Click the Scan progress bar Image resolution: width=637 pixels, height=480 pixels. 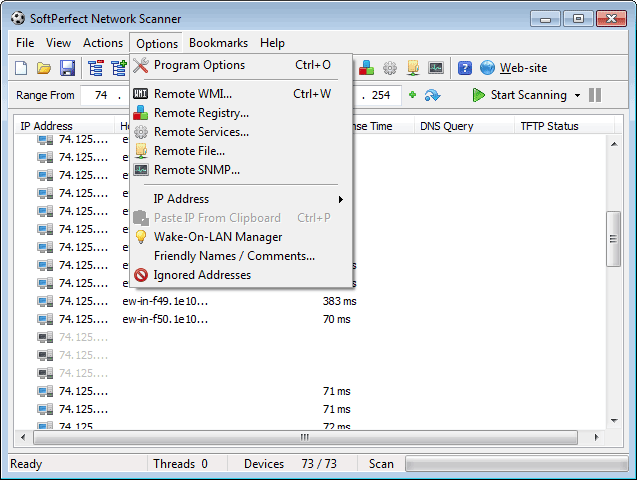coord(516,464)
